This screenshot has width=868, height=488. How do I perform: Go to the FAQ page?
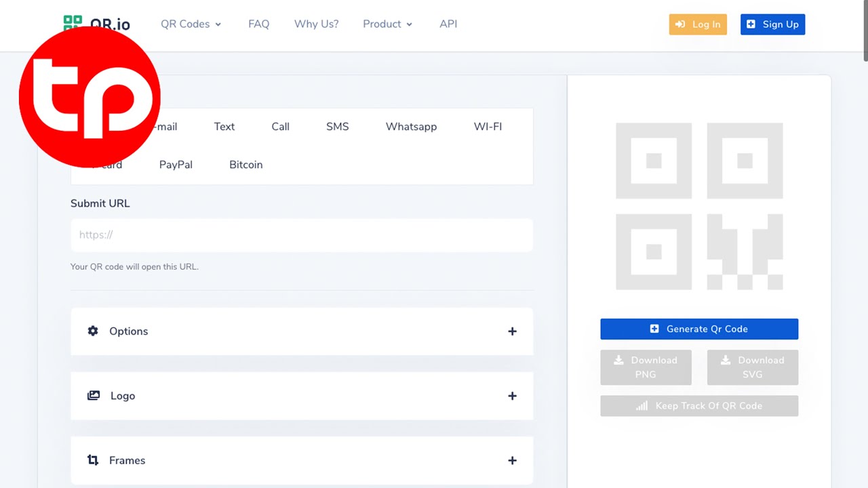258,24
